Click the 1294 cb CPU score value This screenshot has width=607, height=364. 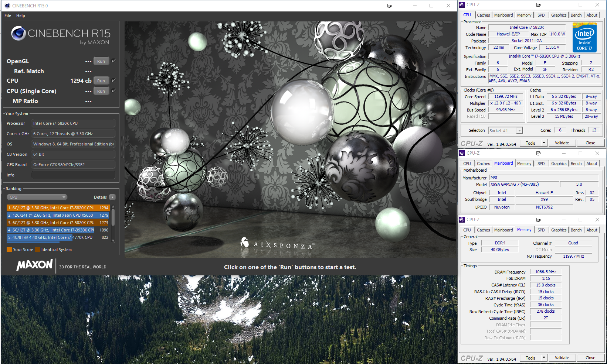click(81, 80)
